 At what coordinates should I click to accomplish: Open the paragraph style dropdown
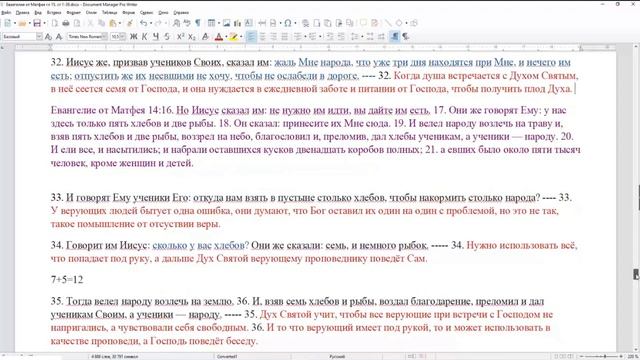pyautogui.click(x=39, y=37)
